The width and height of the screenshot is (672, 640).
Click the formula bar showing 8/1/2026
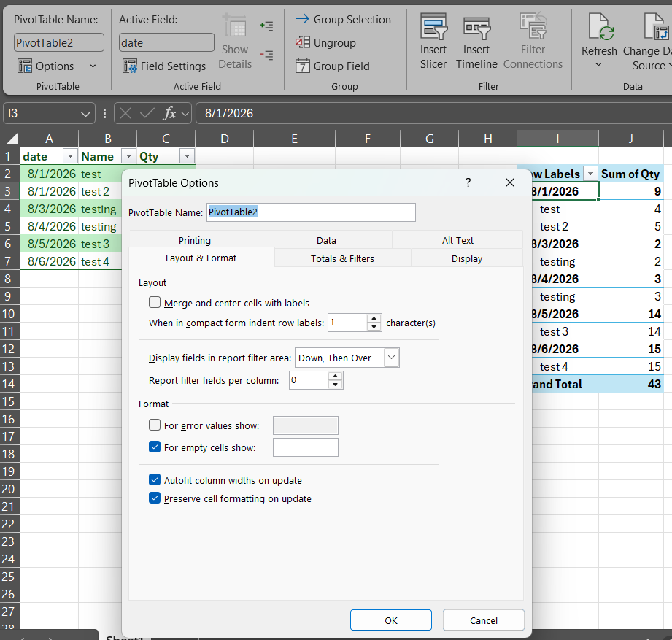coord(433,113)
